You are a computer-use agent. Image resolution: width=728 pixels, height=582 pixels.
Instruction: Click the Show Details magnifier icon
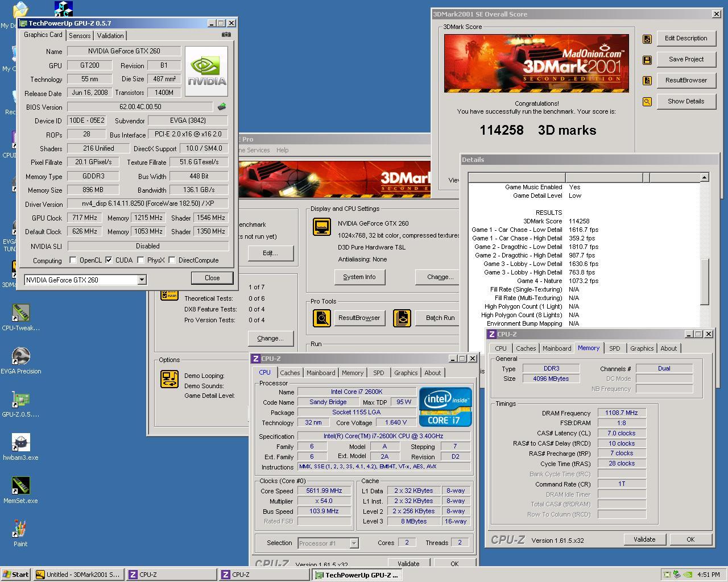click(x=647, y=102)
